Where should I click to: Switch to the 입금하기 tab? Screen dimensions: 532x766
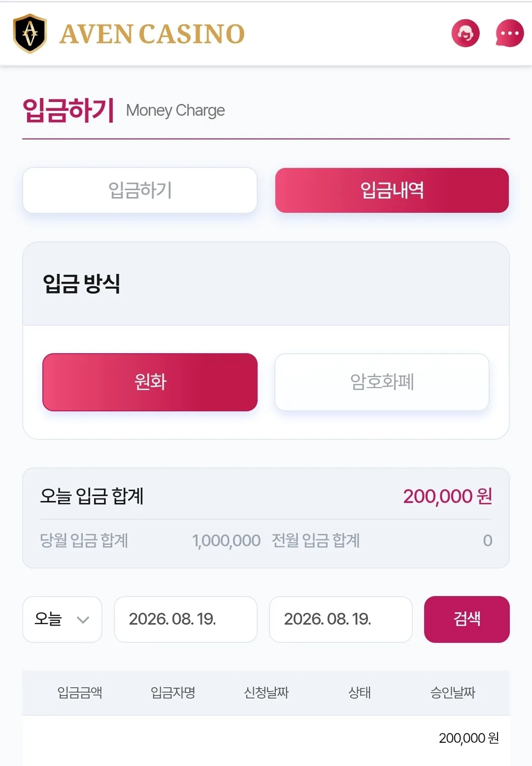pyautogui.click(x=140, y=190)
